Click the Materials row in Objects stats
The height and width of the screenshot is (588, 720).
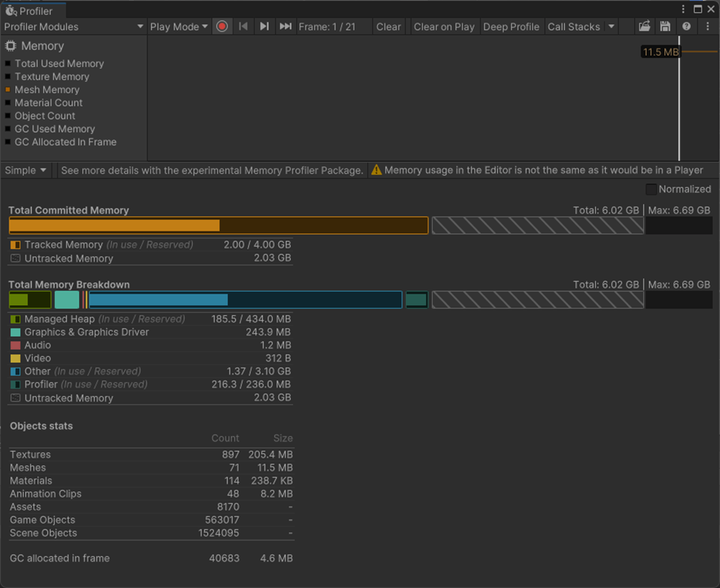(x=152, y=481)
